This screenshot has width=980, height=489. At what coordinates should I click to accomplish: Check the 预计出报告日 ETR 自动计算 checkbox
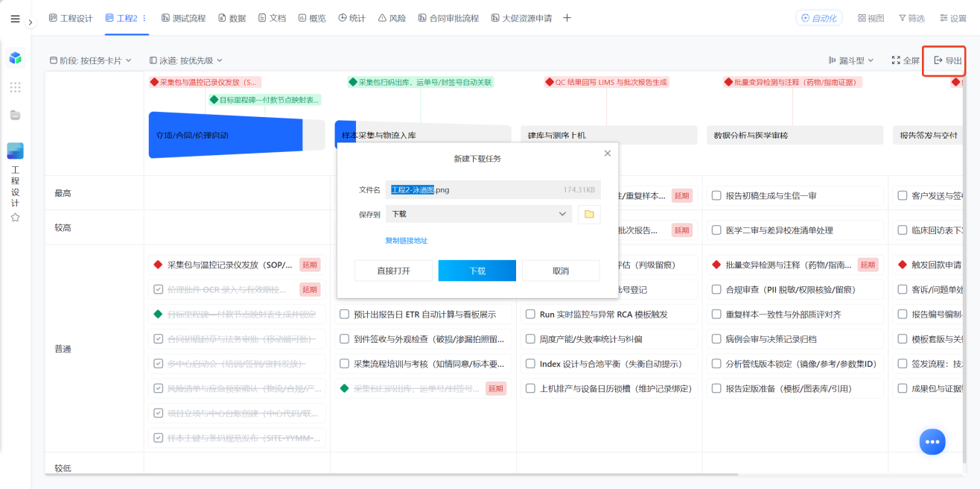(x=344, y=315)
